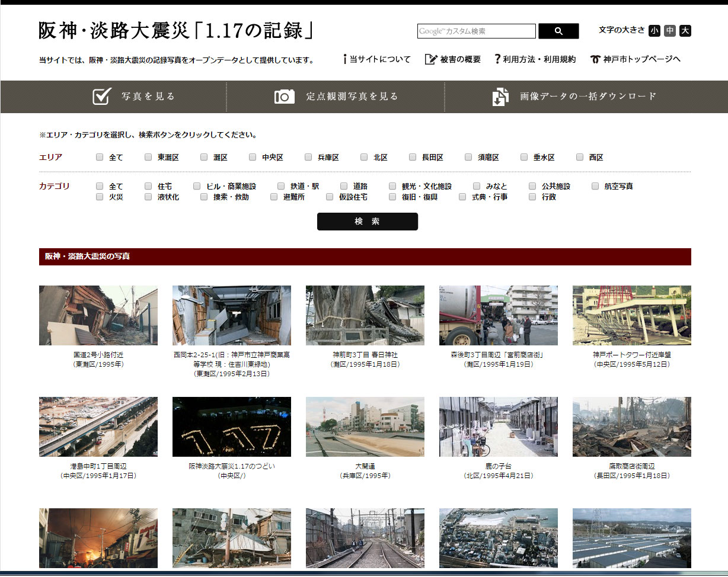Enable the 東灘区 area checkbox
The width and height of the screenshot is (728, 577).
click(148, 157)
